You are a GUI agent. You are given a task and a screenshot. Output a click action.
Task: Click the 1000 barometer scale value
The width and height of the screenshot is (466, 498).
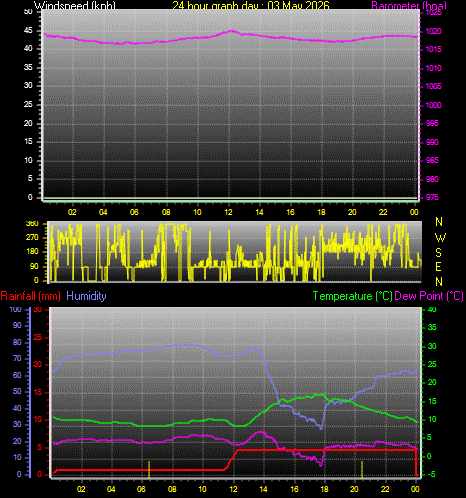click(x=434, y=105)
